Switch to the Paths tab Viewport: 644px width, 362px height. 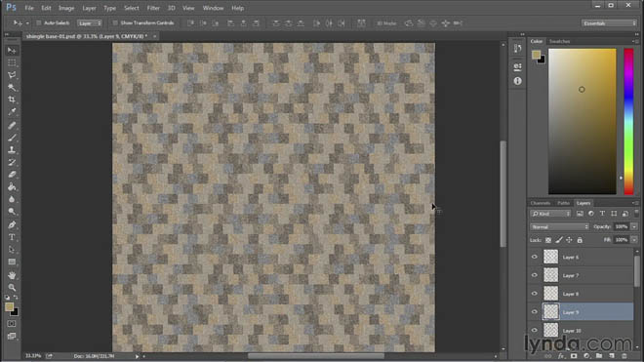(564, 203)
